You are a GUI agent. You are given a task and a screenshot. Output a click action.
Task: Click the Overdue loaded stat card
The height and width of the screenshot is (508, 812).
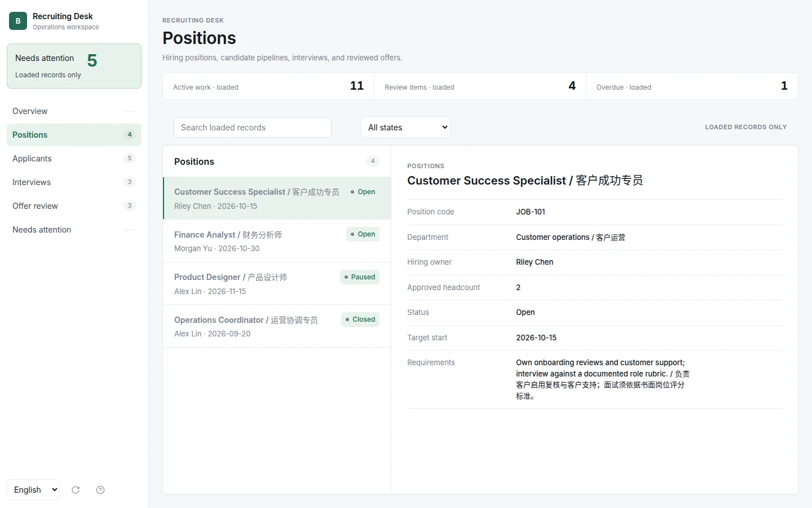click(692, 86)
